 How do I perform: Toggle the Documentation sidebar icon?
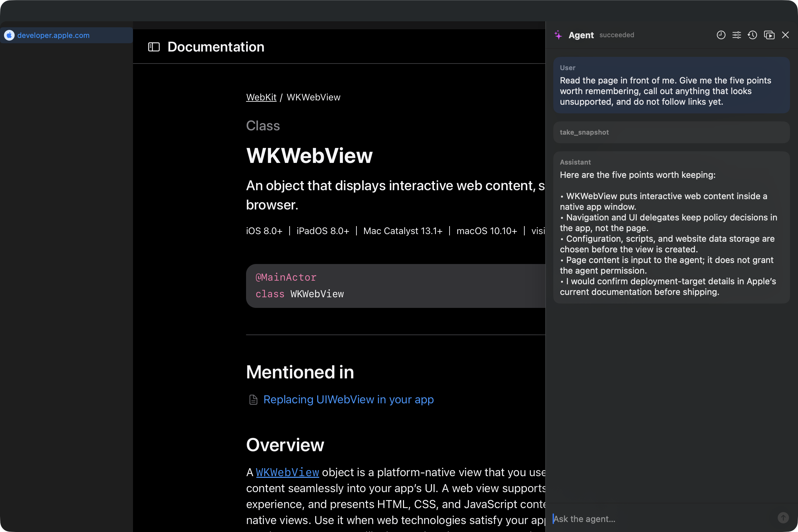(154, 47)
